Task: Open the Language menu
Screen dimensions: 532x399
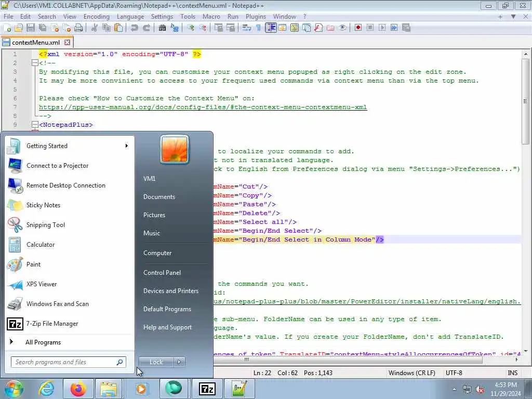Action: 130,16
